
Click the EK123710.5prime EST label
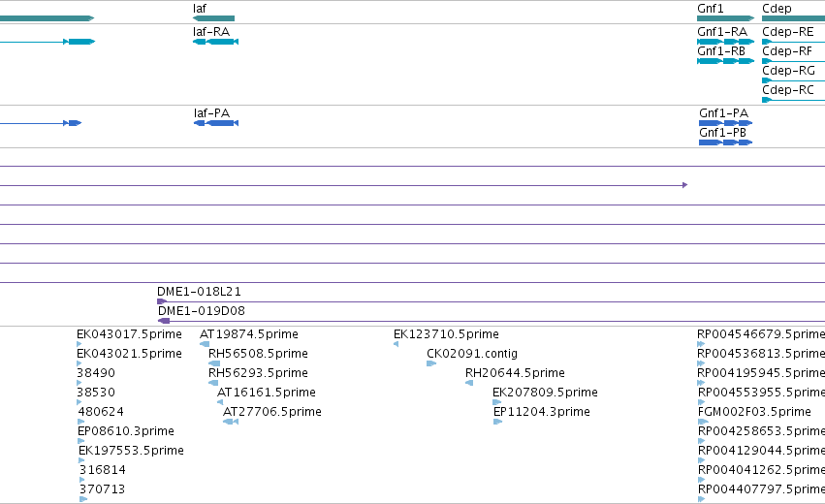446,334
